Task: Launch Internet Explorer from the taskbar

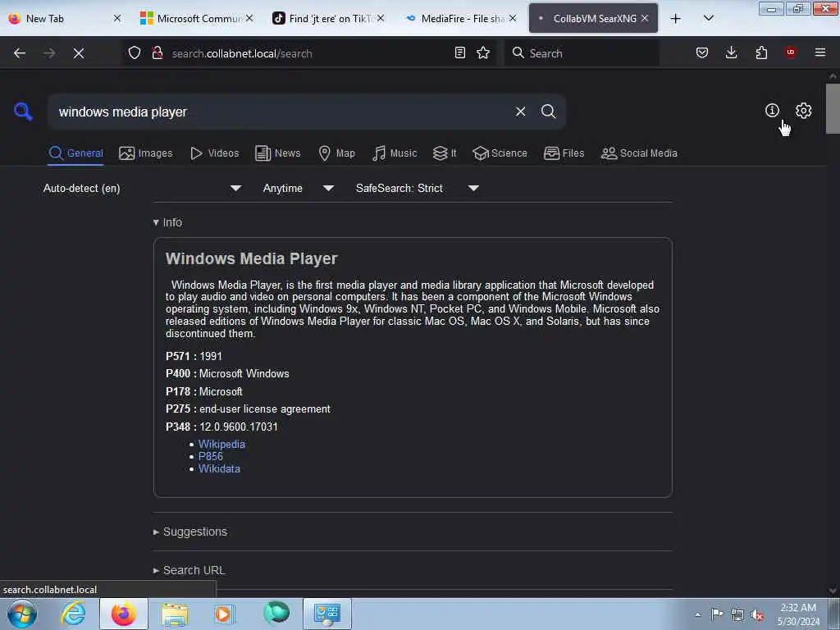Action: pos(73,614)
